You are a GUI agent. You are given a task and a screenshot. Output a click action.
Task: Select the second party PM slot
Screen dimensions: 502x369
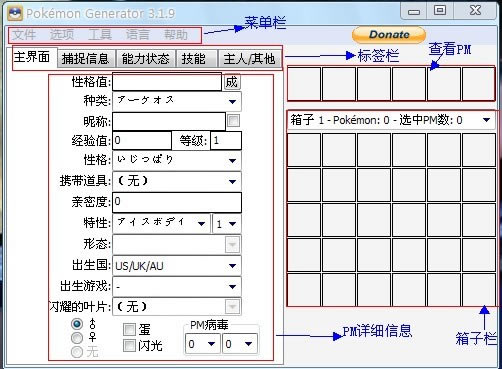click(x=339, y=84)
